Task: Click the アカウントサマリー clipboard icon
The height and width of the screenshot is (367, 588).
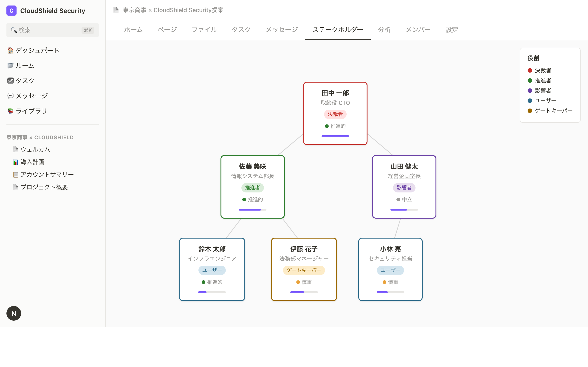Action: coord(16,175)
